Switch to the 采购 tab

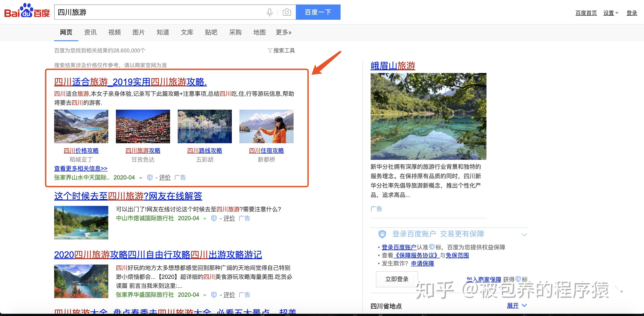(235, 32)
